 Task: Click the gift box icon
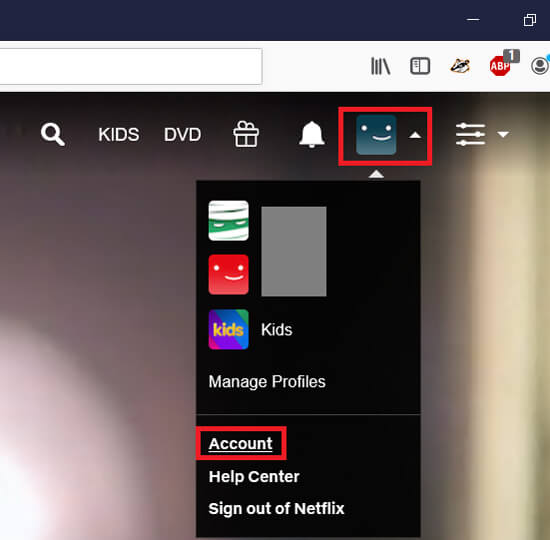tap(246, 134)
